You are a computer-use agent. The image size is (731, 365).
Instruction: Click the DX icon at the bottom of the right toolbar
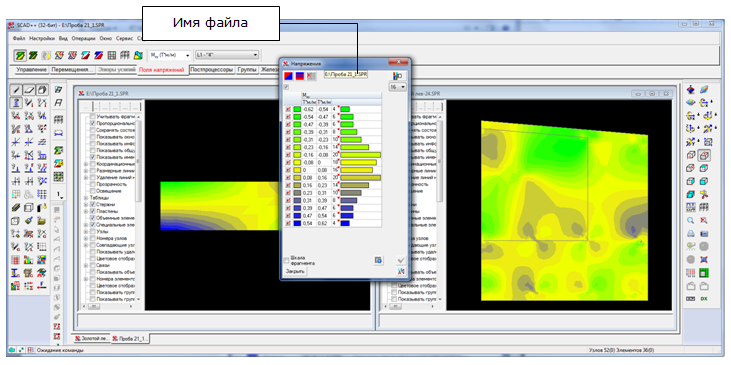click(704, 298)
